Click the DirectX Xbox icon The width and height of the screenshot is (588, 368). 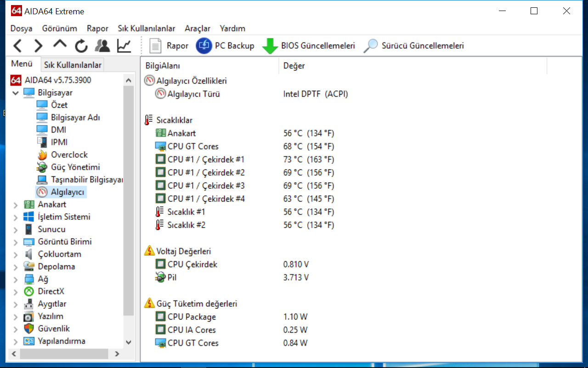(x=29, y=292)
